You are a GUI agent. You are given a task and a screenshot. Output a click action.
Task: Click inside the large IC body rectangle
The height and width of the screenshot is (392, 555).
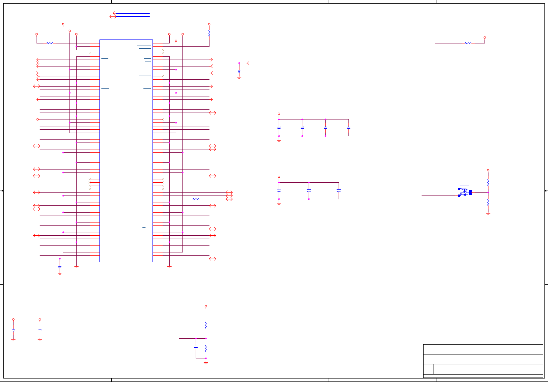[126, 151]
